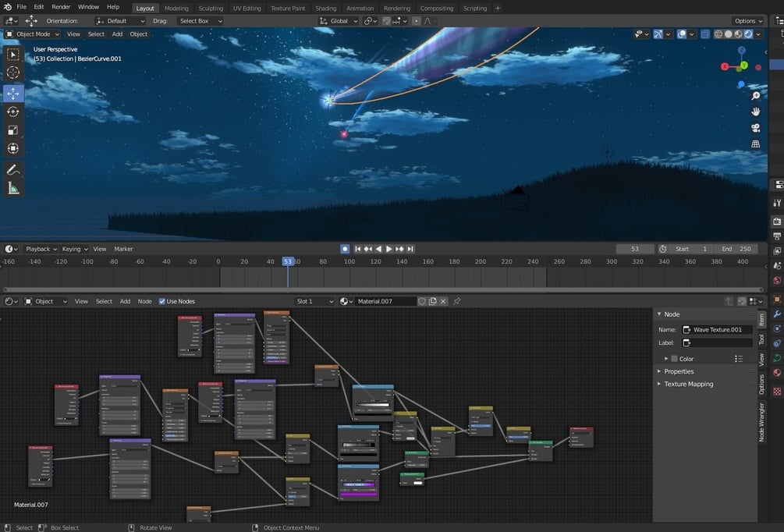The height and width of the screenshot is (532, 784).
Task: Switch to rendered viewport shading
Action: (x=748, y=34)
